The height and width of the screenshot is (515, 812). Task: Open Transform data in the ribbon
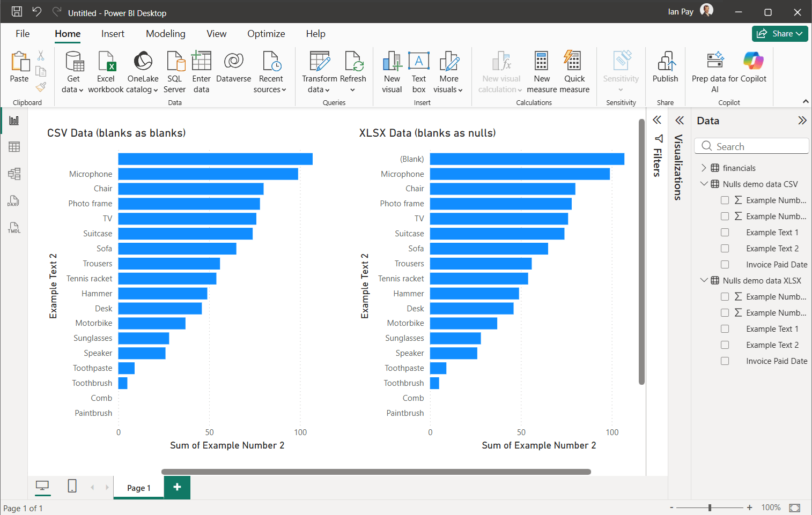pos(320,62)
